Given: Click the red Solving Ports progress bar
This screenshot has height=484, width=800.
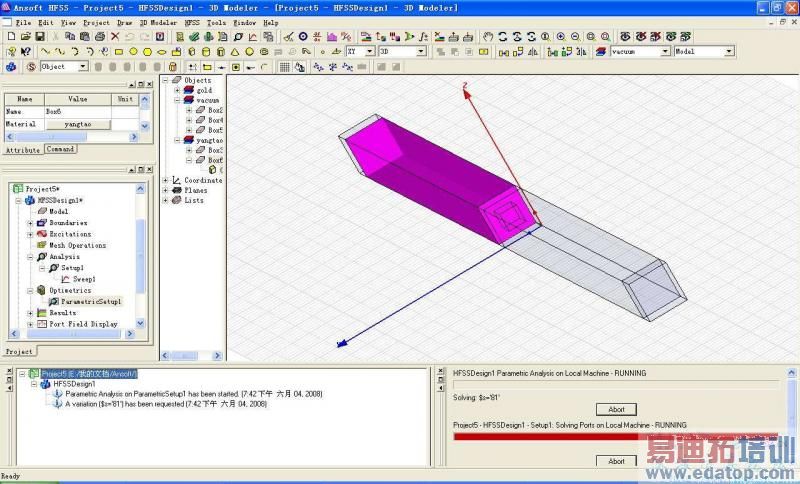Looking at the screenshot, I should pyautogui.click(x=616, y=437).
